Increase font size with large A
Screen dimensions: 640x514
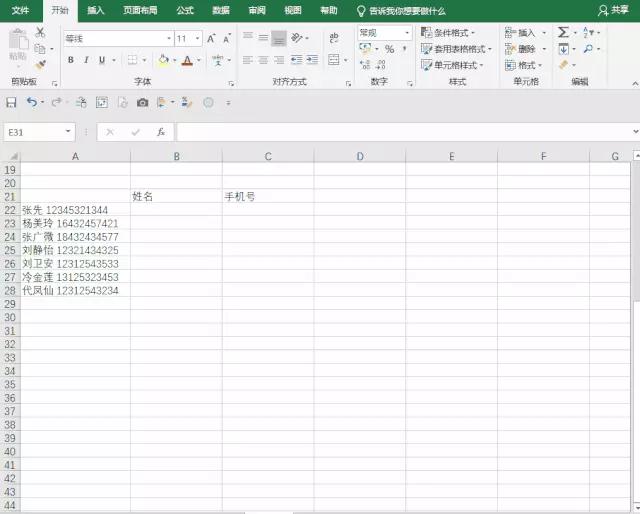[211, 38]
